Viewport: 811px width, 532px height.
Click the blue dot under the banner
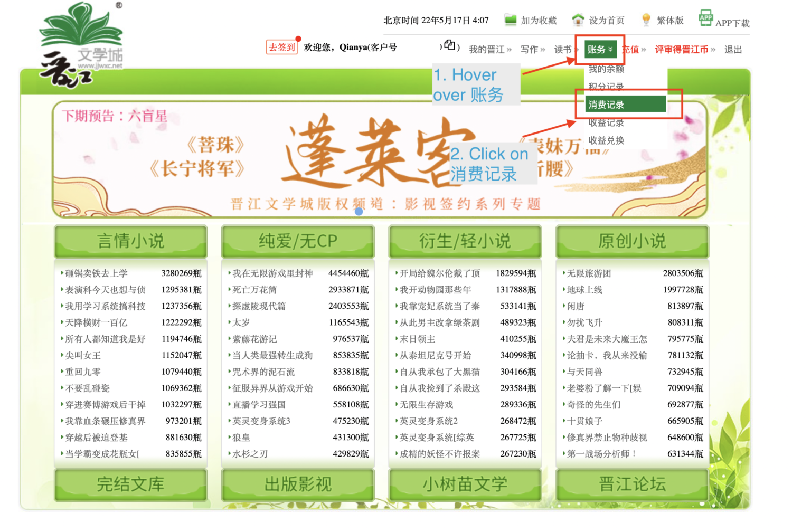tap(359, 212)
